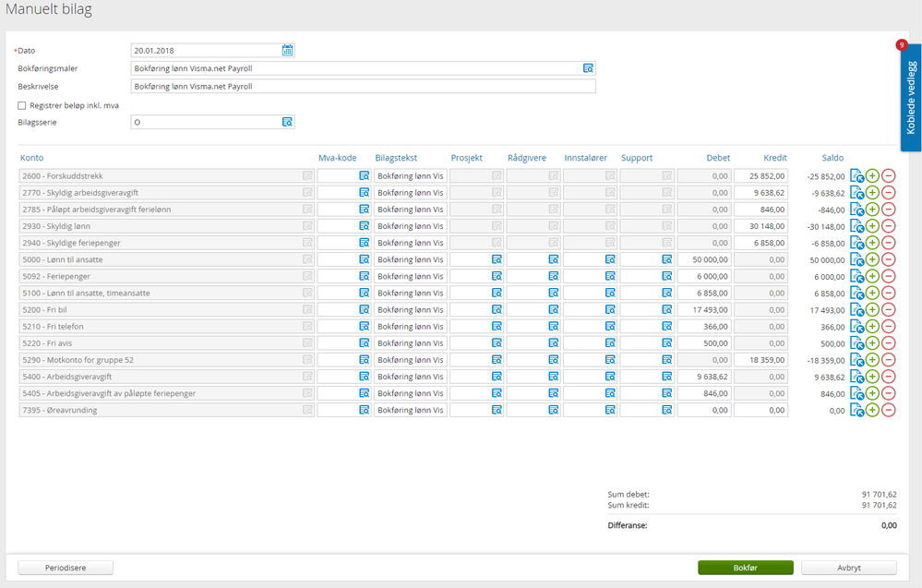Add a row after 2600 Forskuddstrekk

[872, 175]
